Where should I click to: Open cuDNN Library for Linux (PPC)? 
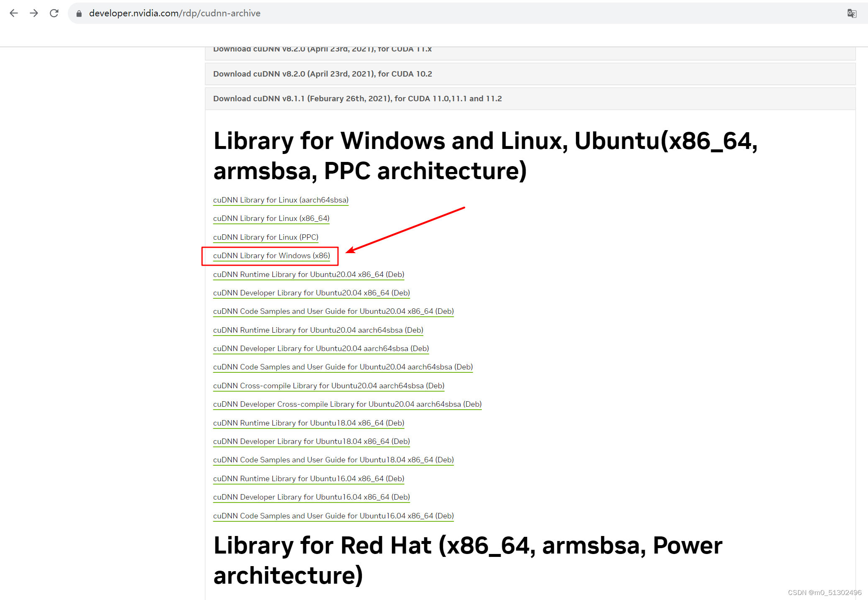(x=265, y=237)
